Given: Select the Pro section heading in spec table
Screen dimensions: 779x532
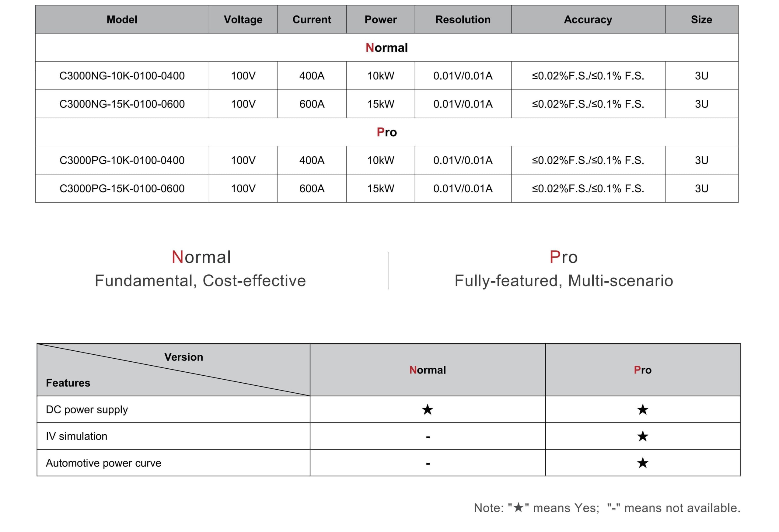Looking at the screenshot, I should [x=386, y=132].
